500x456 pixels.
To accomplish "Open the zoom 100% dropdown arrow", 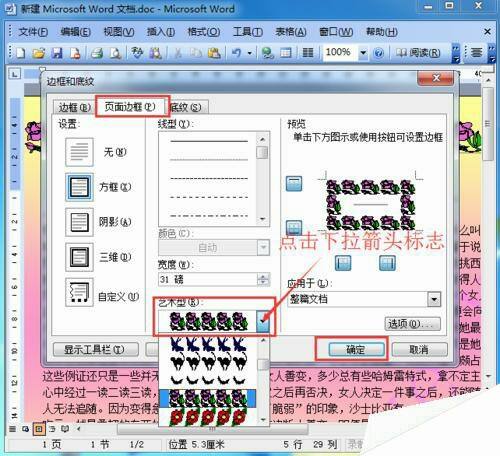I will pyautogui.click(x=363, y=53).
